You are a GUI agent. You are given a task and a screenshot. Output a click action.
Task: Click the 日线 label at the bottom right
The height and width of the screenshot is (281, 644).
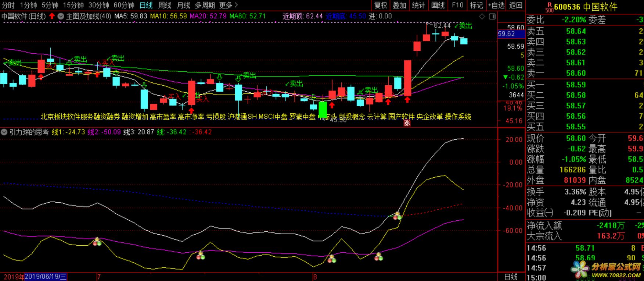point(511,277)
